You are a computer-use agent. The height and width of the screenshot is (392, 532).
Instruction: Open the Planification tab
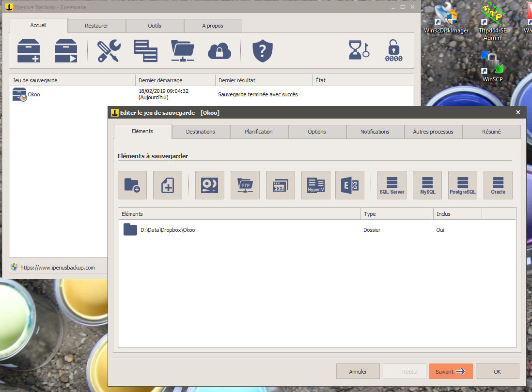[259, 132]
